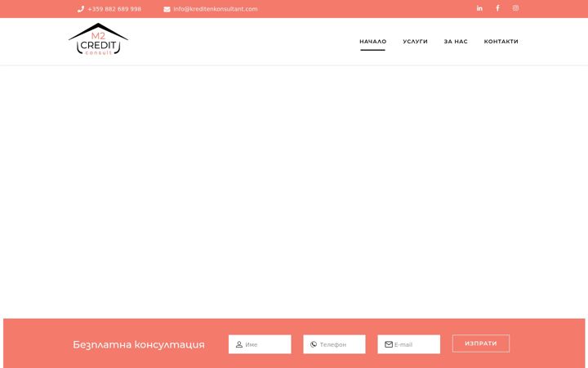Focus the Телефон input field
The image size is (588, 368).
tap(335, 344)
